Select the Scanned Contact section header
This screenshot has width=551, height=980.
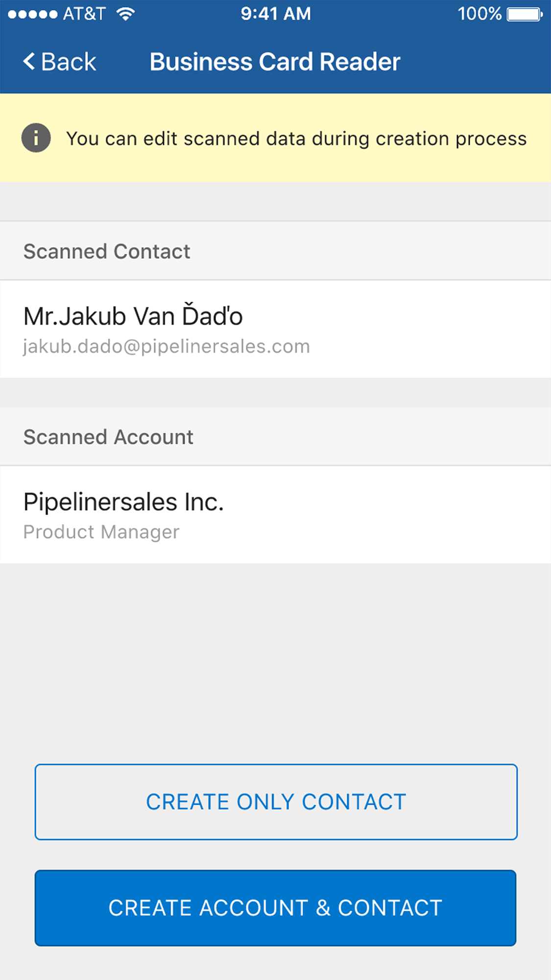(x=107, y=251)
